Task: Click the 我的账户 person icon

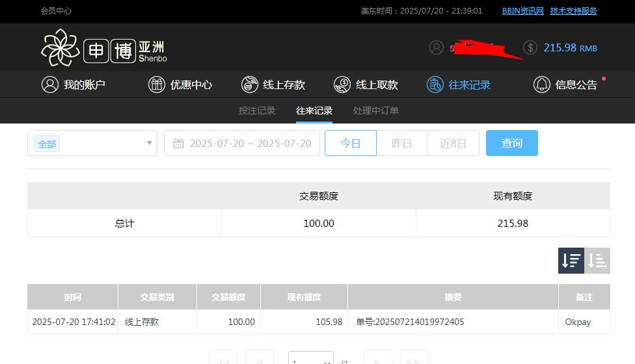Action: [x=50, y=84]
